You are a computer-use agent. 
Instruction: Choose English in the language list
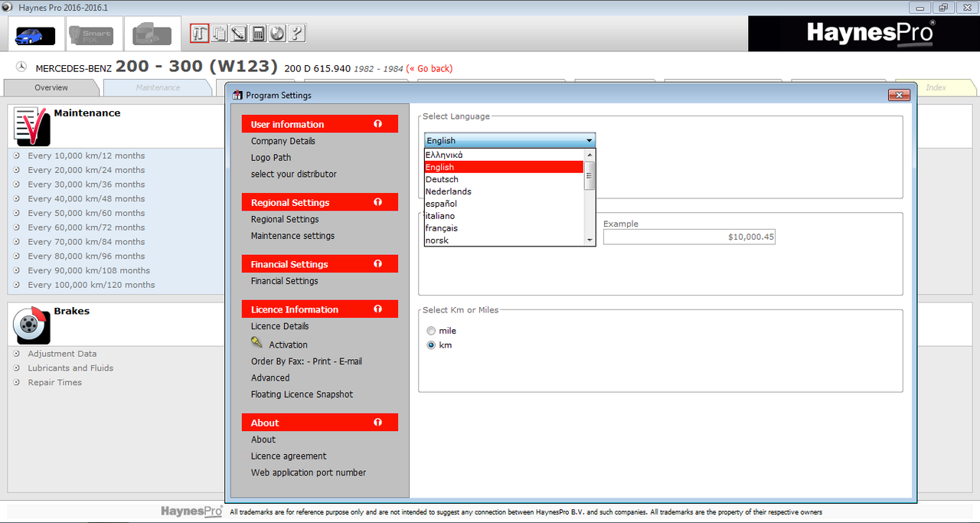(x=504, y=167)
